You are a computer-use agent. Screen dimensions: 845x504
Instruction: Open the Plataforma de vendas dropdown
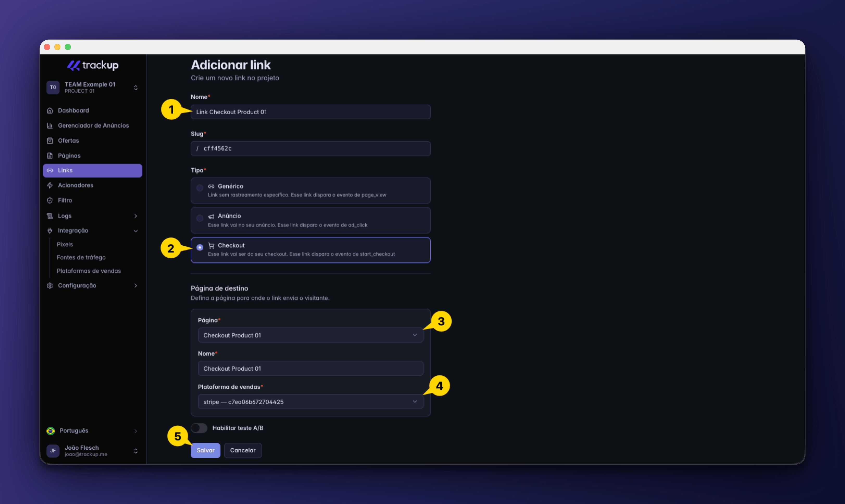click(310, 402)
